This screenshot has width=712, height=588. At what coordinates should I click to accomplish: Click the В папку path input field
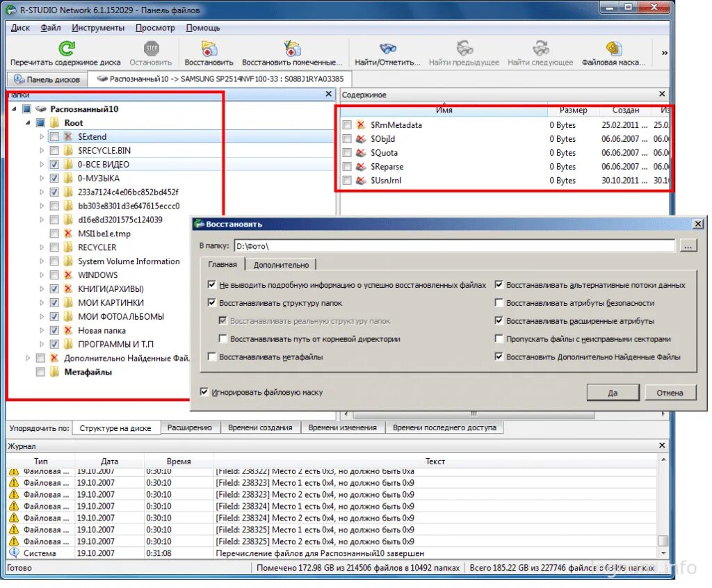(455, 246)
